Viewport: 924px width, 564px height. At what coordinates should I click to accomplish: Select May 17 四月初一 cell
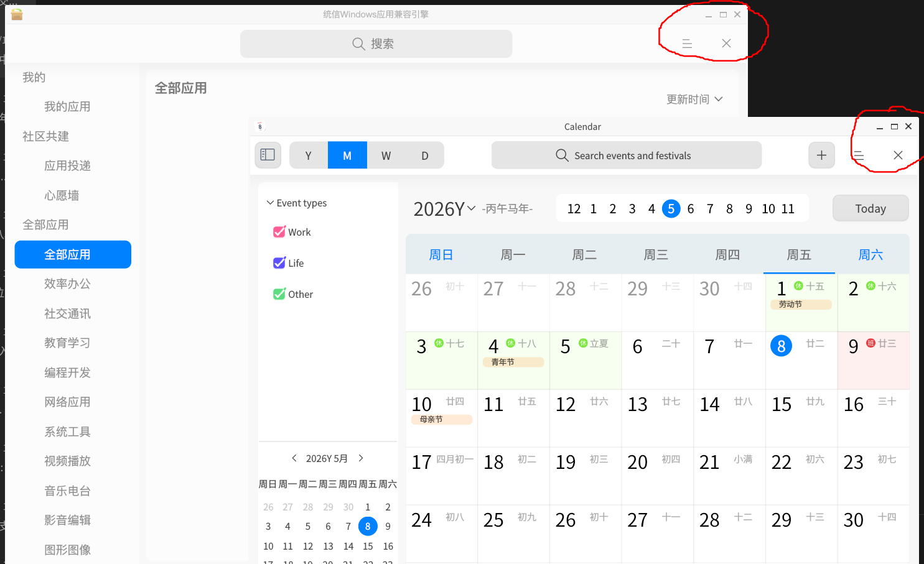(x=442, y=476)
